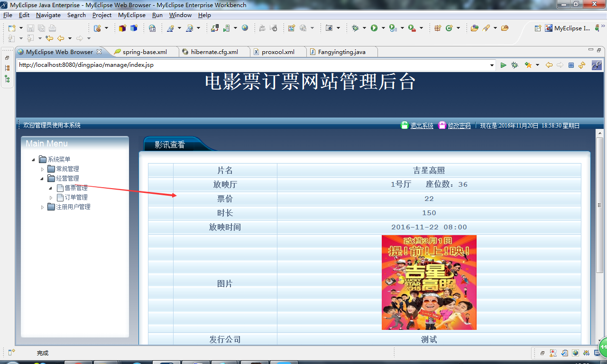607x364 pixels.
Task: Click the browser Stop square icon
Action: pos(571,65)
